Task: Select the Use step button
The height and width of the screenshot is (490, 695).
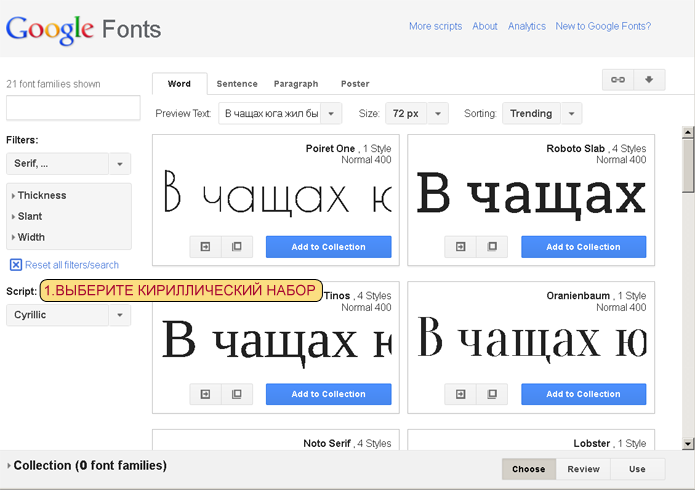Action: [x=637, y=469]
